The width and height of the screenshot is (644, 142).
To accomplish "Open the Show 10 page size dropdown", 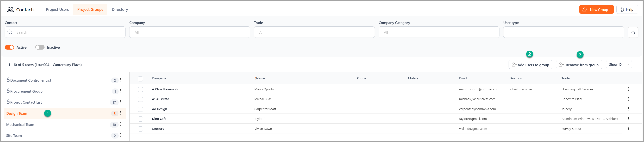I will click(x=618, y=64).
